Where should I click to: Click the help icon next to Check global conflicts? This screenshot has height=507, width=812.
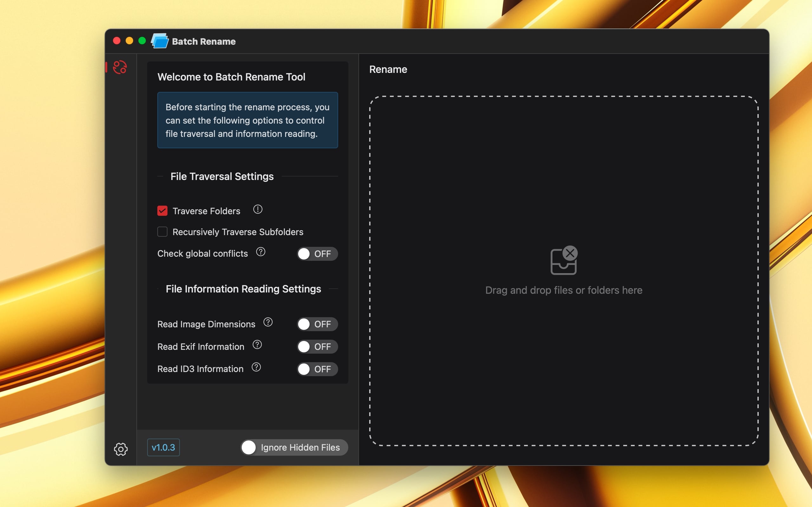(260, 252)
